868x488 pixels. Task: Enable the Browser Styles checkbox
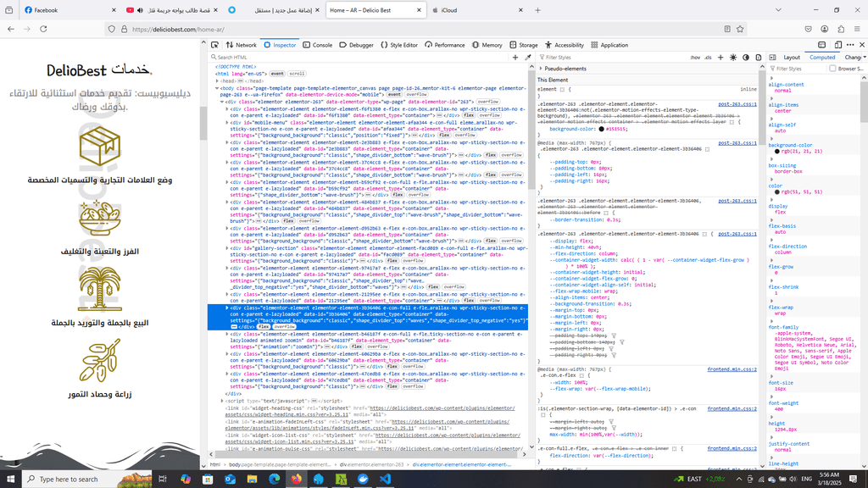point(832,69)
